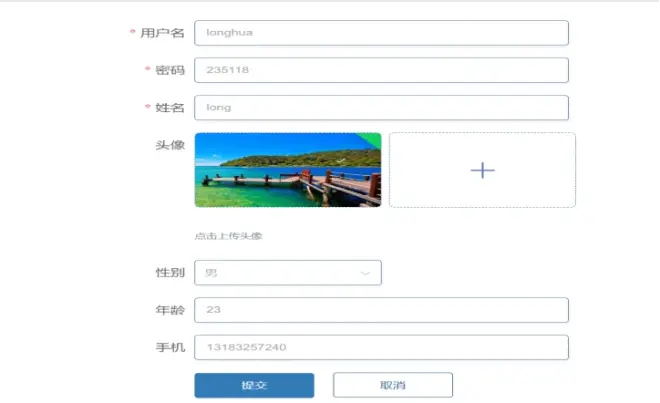The width and height of the screenshot is (660, 403).
Task: Open the gender select showing 男
Action: pos(280,273)
